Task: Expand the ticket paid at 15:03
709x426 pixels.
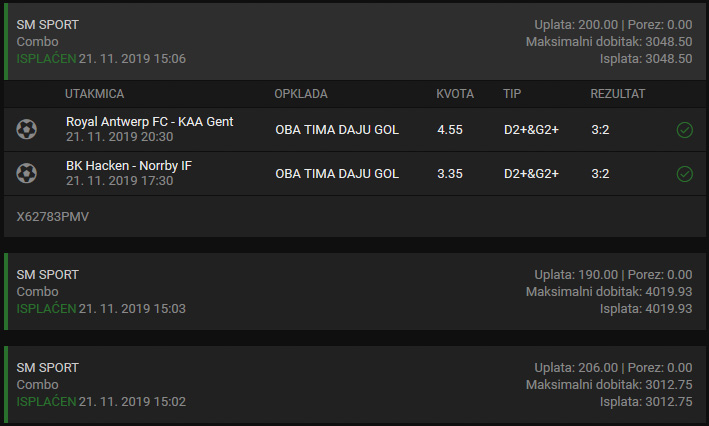Action: 355,292
